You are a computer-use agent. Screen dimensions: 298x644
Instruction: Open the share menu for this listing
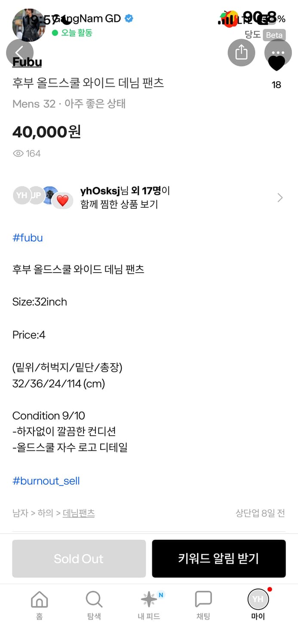click(x=241, y=53)
